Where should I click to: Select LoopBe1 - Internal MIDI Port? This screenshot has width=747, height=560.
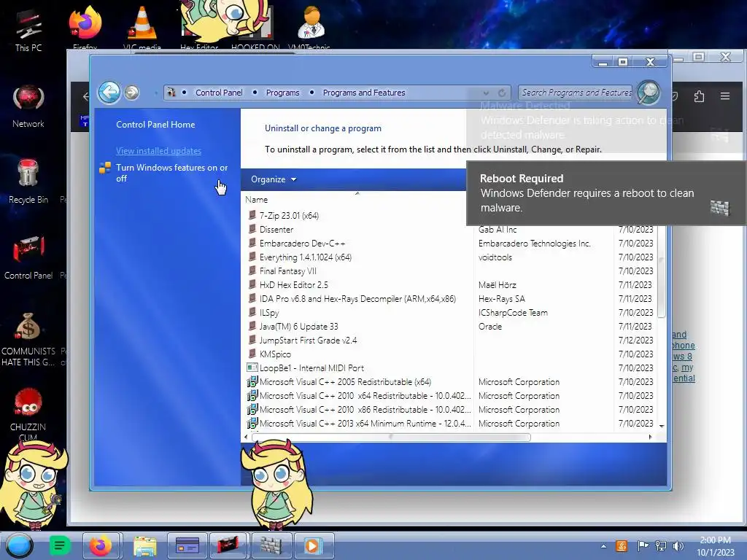[x=311, y=367]
